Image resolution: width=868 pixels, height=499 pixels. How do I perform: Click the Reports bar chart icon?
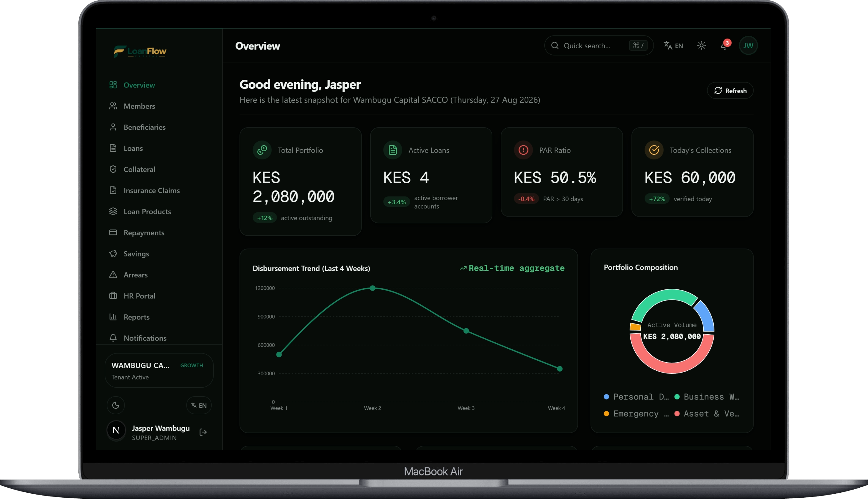113,317
